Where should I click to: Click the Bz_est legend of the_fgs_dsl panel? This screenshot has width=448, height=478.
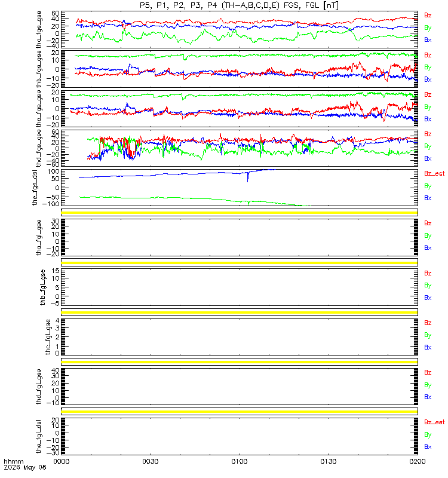[434, 173]
